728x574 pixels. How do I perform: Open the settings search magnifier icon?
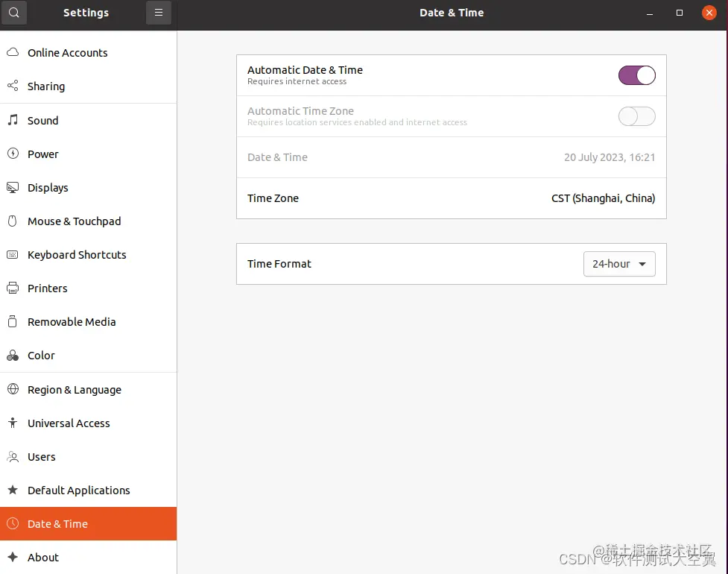point(14,13)
